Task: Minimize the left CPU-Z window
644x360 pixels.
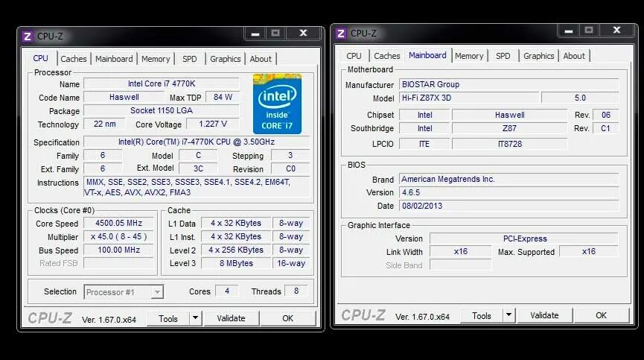Action: [x=255, y=34]
